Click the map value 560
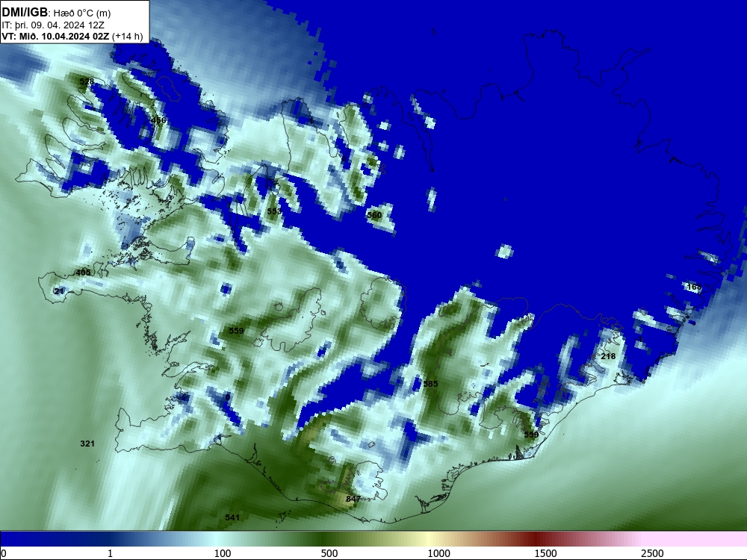The image size is (747, 560). tap(374, 215)
